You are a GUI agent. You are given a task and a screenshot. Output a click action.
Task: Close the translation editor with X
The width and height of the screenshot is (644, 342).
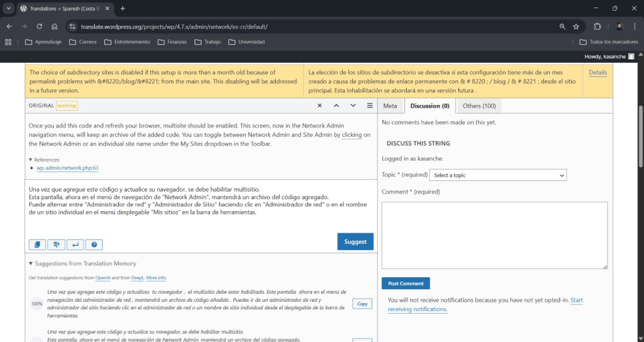[319, 106]
